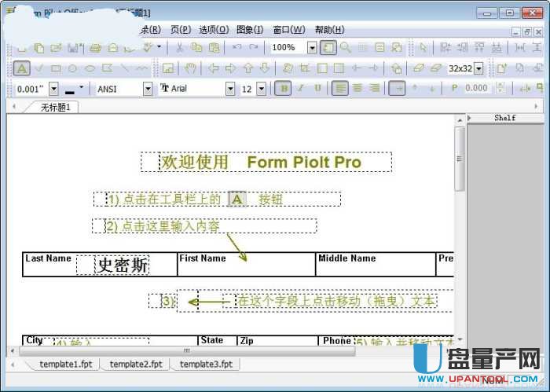
Task: Expand the ANSI charset dropdown
Action: (148, 89)
